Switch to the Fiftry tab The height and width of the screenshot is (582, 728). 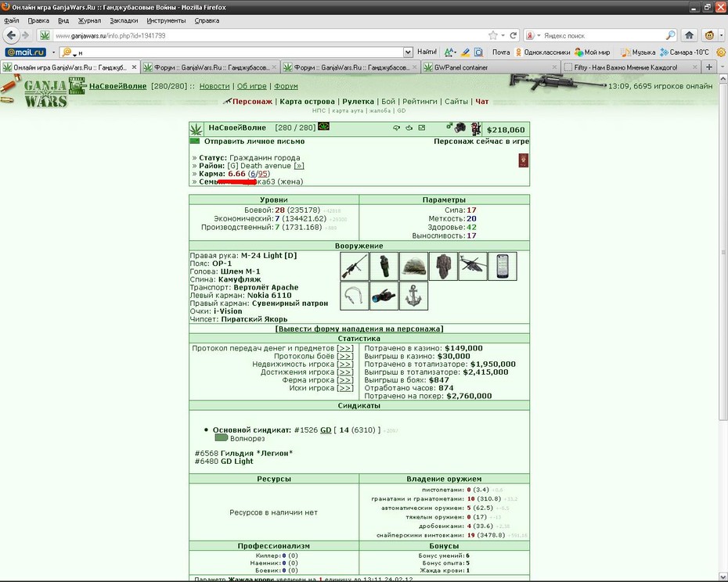[x=630, y=67]
